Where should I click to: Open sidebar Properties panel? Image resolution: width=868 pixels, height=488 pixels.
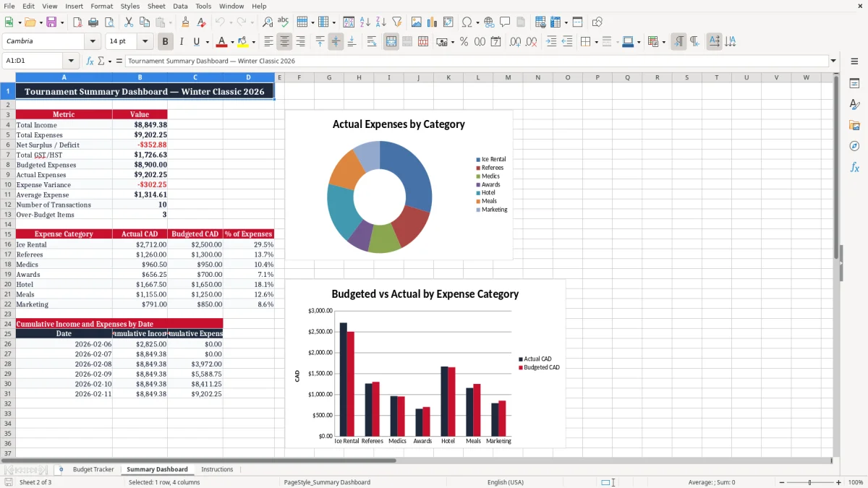(854, 84)
